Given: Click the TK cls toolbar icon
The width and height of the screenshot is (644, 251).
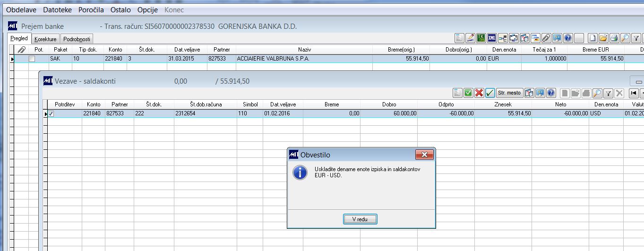Looking at the screenshot, I should point(481,38).
